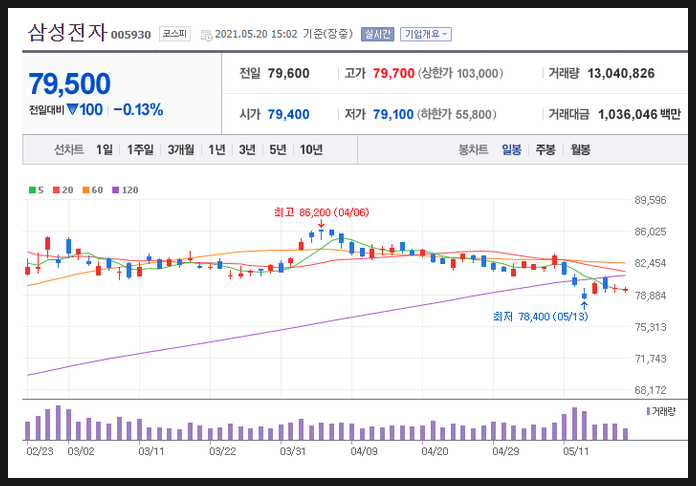Click the down triangle next to 100
The image size is (696, 486).
(x=72, y=109)
